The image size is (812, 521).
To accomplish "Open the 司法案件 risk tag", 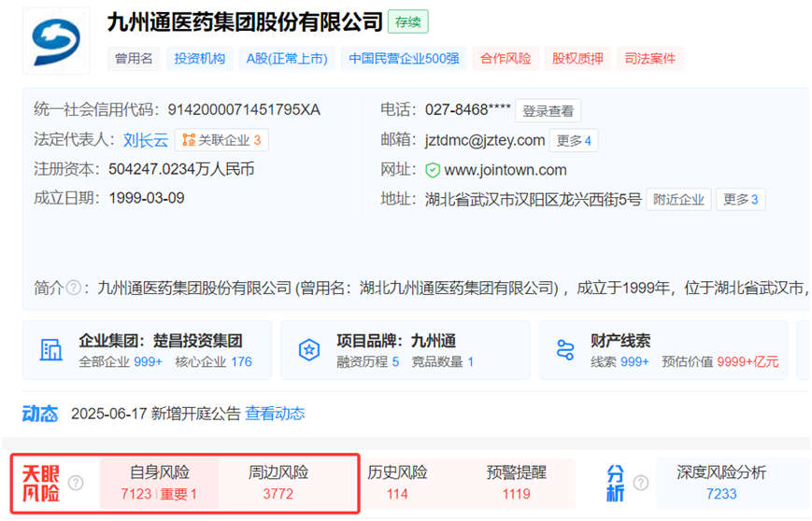I will pyautogui.click(x=650, y=59).
